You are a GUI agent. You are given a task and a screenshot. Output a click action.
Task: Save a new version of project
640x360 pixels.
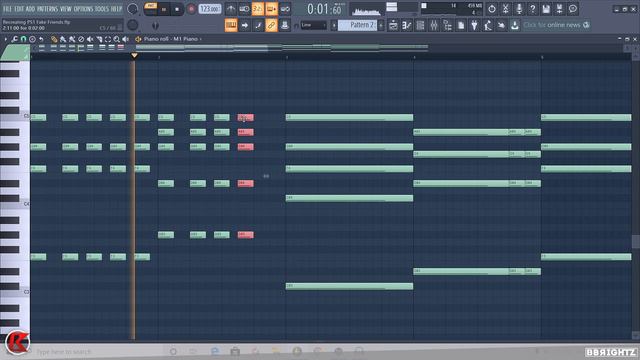click(x=560, y=9)
